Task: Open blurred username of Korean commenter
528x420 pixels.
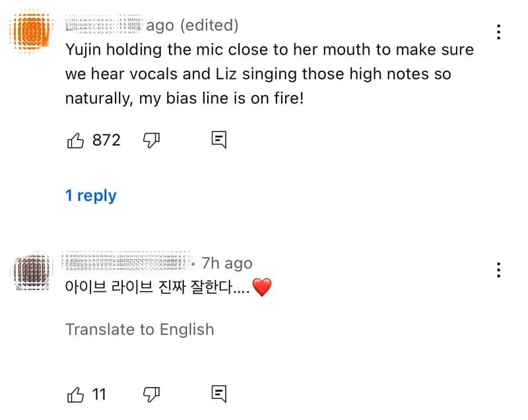Action: (127, 262)
